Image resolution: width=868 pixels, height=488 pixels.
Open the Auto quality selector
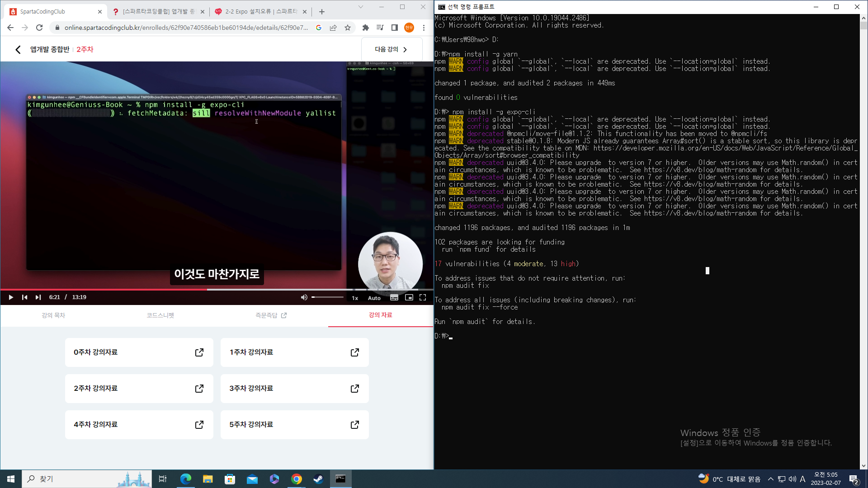tap(374, 298)
